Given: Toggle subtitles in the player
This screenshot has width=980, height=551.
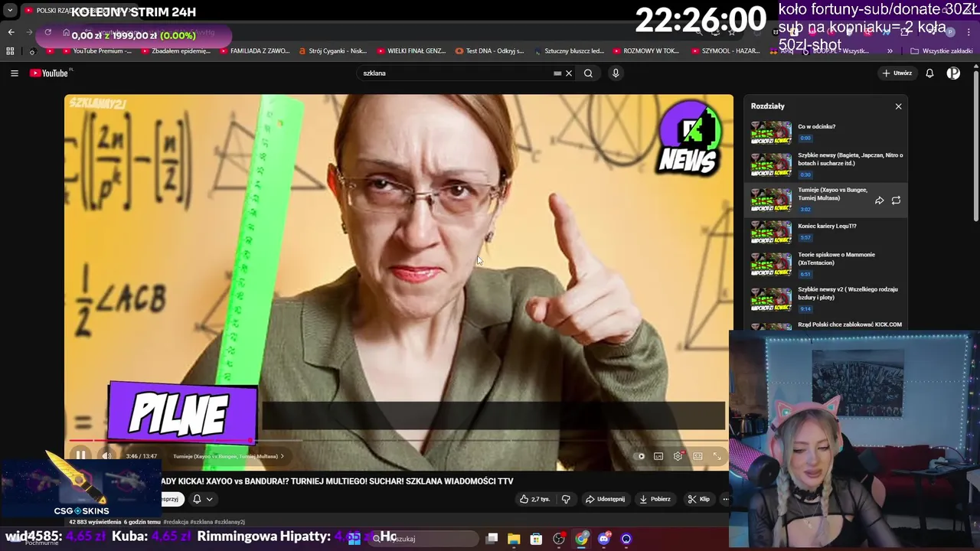Looking at the screenshot, I should 658,456.
